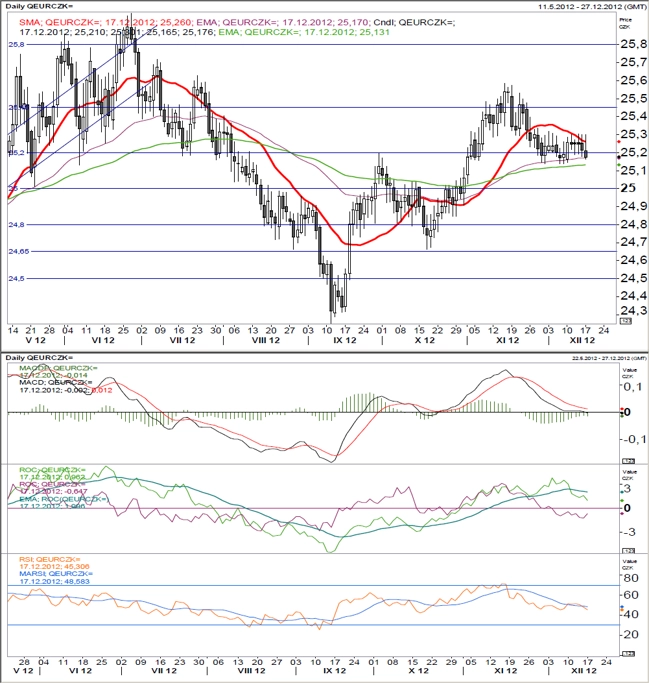
Task: Click the red SMA marker dot on price axis
Action: click(619, 142)
